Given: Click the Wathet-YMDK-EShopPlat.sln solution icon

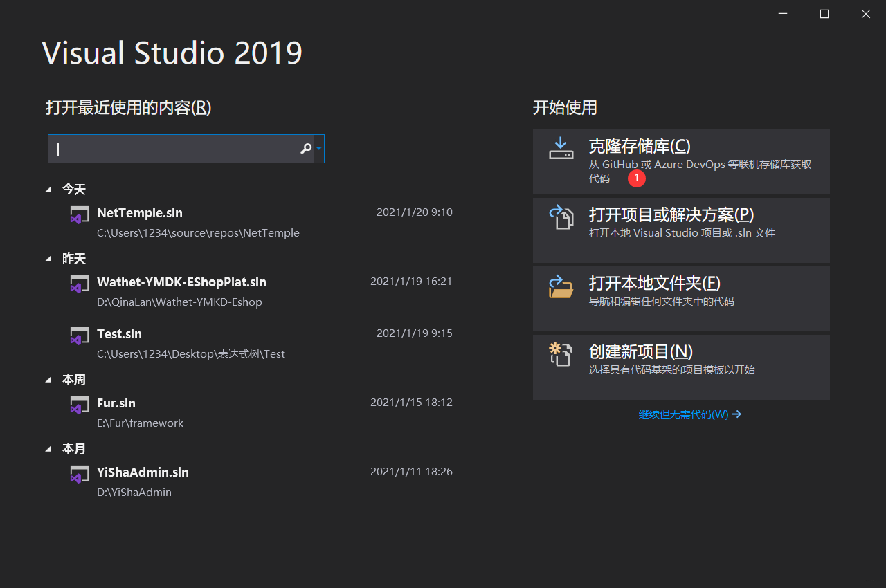Looking at the screenshot, I should (x=79, y=284).
